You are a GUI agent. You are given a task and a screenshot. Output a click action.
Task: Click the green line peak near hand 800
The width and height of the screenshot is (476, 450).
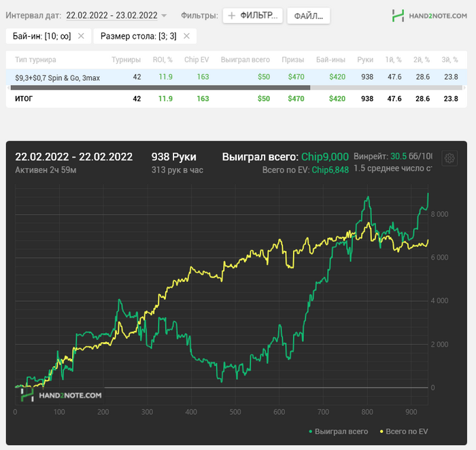(369, 197)
